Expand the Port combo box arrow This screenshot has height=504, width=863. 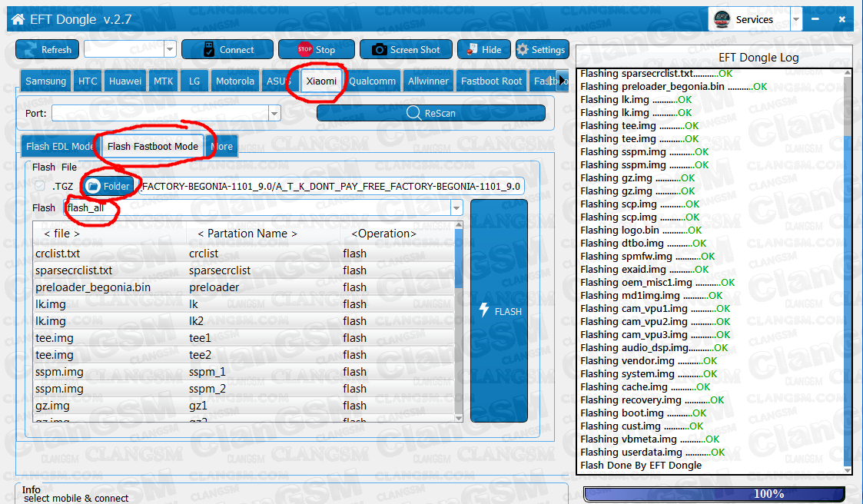click(274, 114)
